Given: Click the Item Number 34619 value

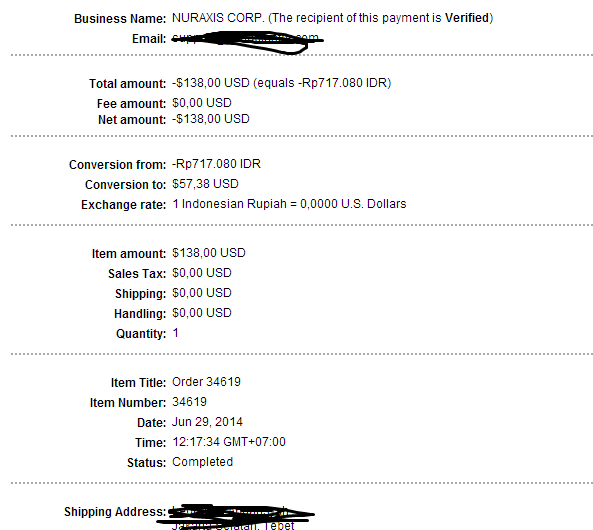Looking at the screenshot, I should pos(189,402).
